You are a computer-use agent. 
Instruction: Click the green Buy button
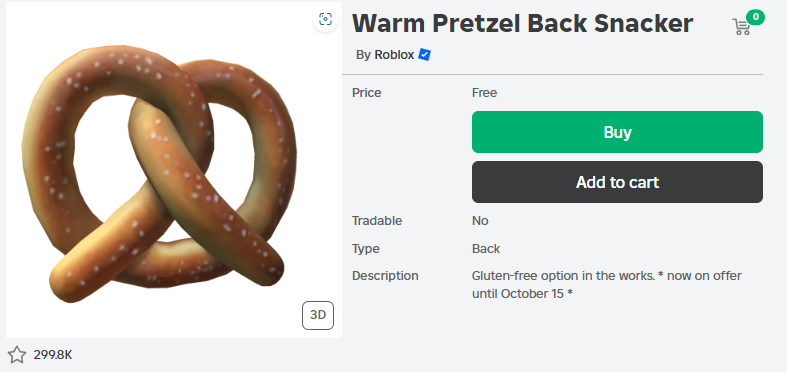point(617,132)
